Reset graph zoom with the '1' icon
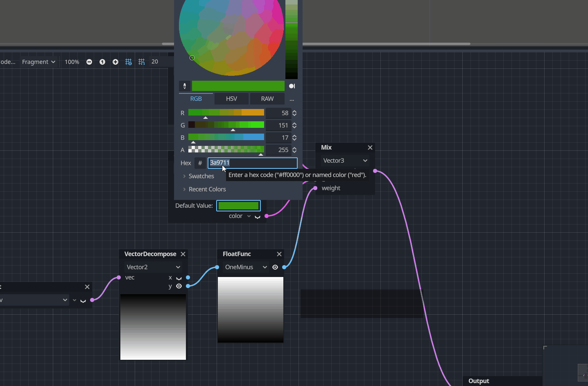This screenshot has height=386, width=588. [x=102, y=61]
